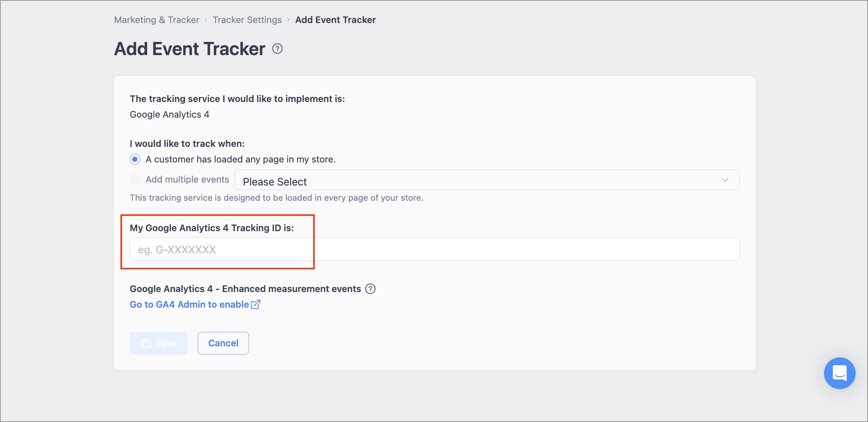
Task: Click 'A customer has loaded any page' label
Action: point(241,159)
